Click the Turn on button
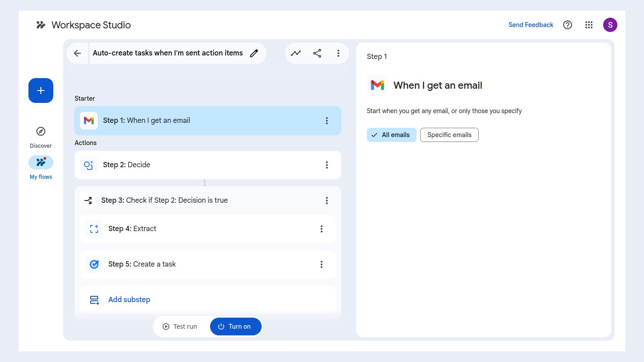This screenshot has height=362, width=644. [236, 326]
